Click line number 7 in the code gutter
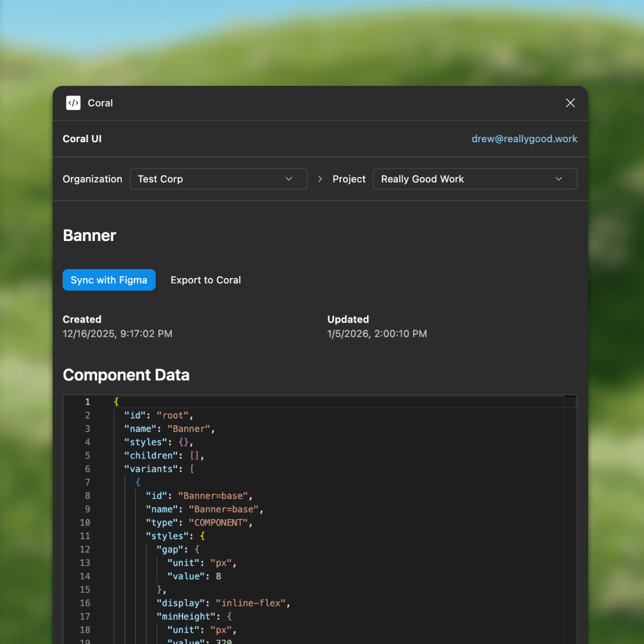The width and height of the screenshot is (644, 644). point(87,482)
